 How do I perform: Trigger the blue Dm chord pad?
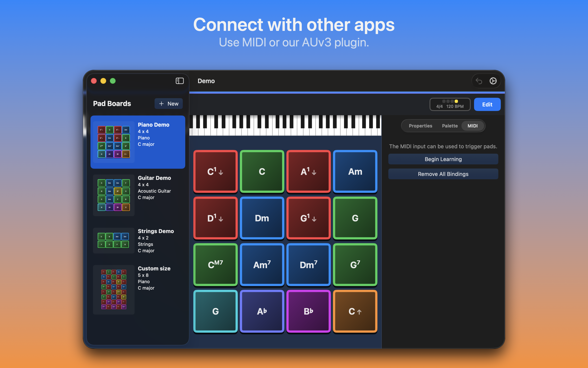[x=262, y=218]
